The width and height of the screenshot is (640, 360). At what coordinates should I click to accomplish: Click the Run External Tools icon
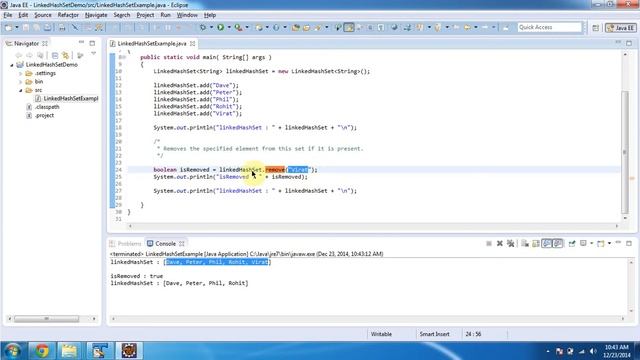click(x=238, y=27)
